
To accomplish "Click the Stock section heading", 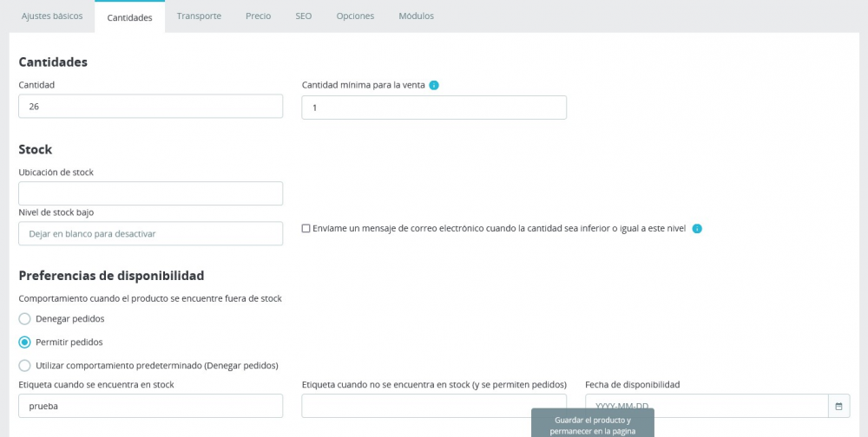I will (x=36, y=150).
